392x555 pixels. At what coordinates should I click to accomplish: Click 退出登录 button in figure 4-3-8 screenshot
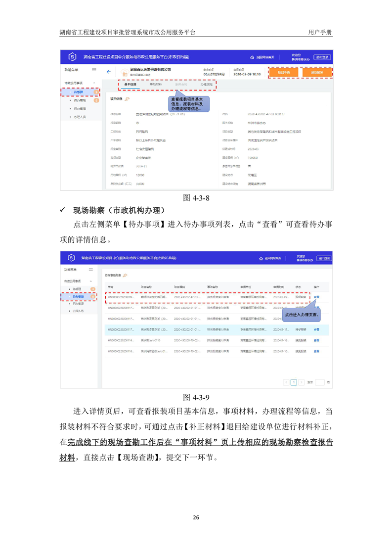322,57
